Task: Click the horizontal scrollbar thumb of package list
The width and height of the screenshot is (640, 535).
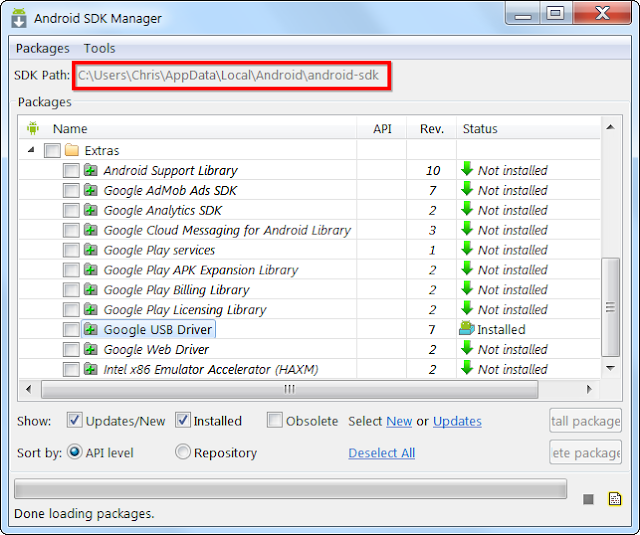Action: tap(289, 389)
